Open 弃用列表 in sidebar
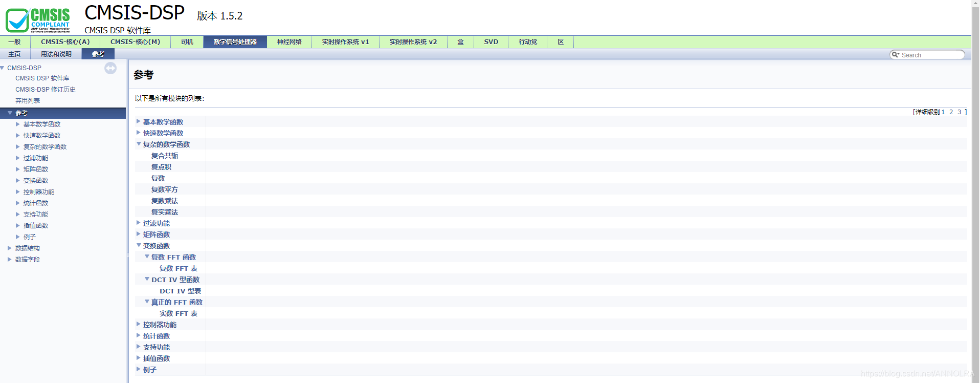 28,101
